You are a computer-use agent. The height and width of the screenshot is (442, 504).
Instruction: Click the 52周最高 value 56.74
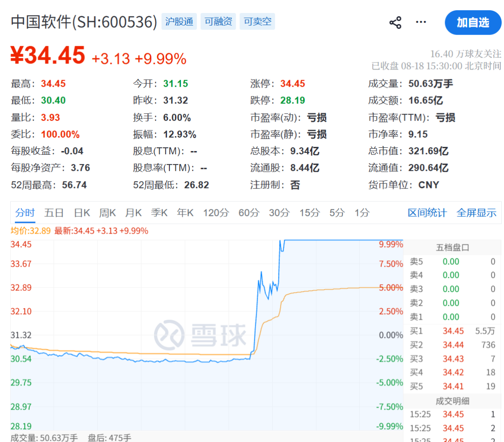tap(74, 185)
